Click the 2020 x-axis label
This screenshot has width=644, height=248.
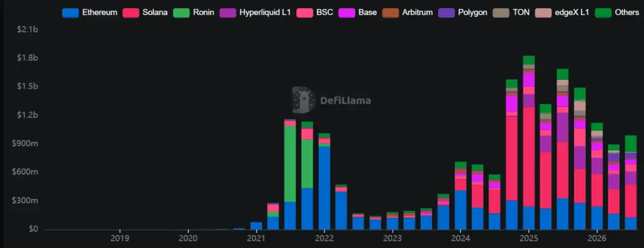click(x=187, y=238)
